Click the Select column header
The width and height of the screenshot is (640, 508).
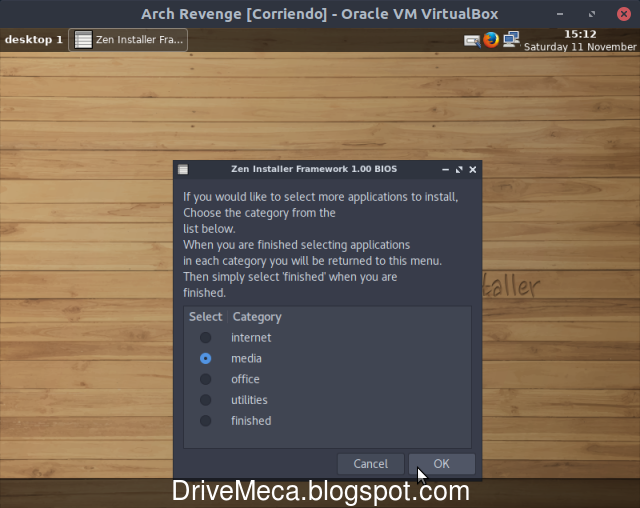[205, 317]
